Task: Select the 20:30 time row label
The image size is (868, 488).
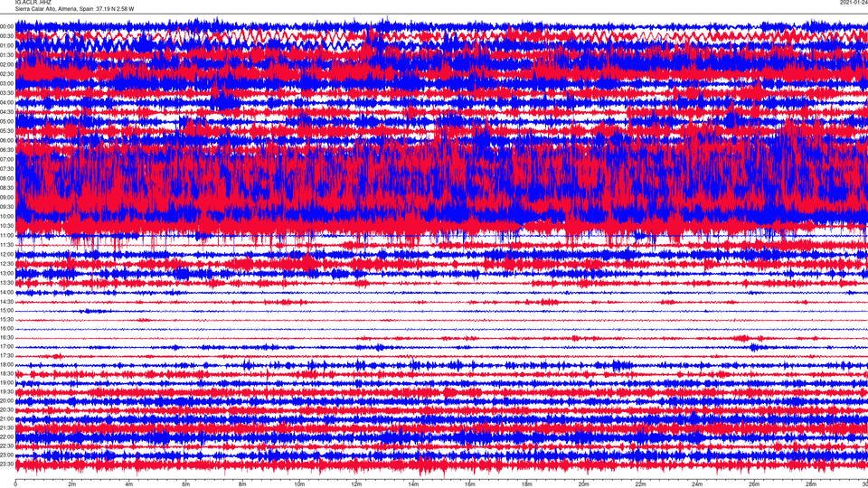Action: pos(7,409)
